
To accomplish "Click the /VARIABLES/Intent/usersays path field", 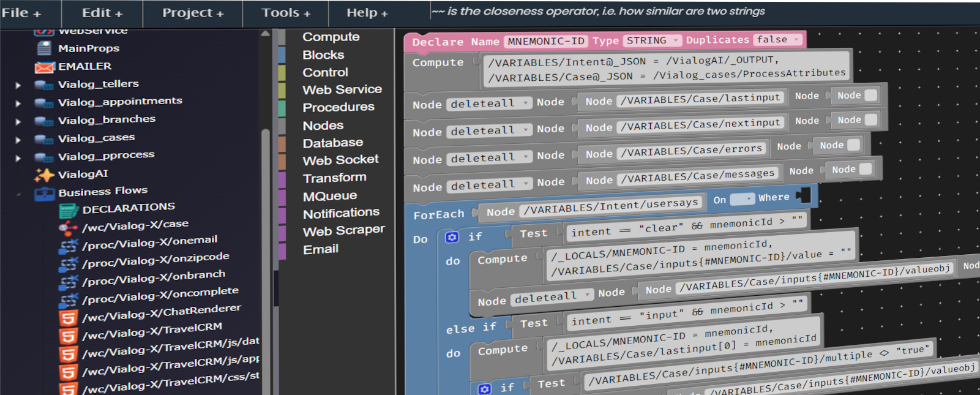I will [x=611, y=206].
